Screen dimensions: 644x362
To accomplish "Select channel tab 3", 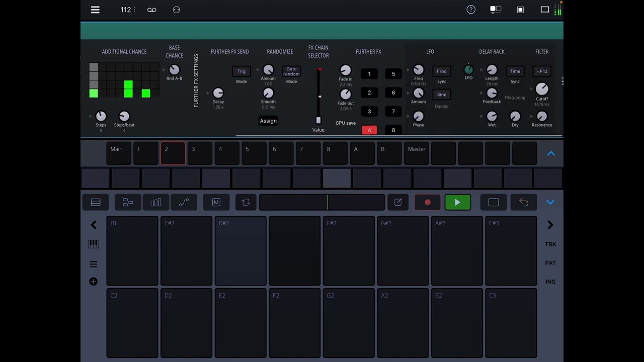I will [200, 153].
